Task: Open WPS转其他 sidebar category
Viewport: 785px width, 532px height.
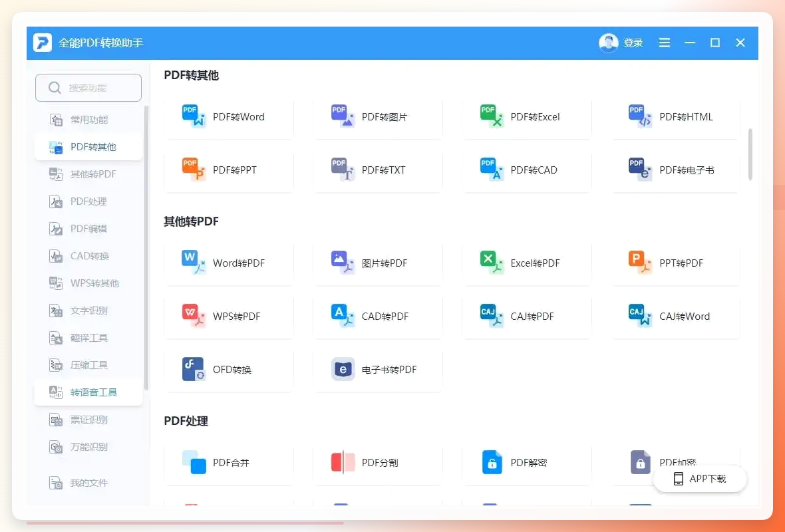Action: [88, 283]
